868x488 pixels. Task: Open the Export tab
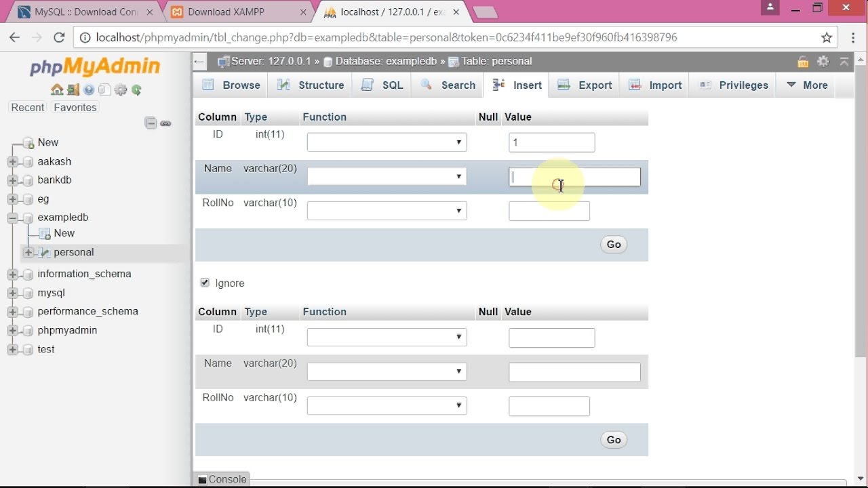[x=585, y=85]
